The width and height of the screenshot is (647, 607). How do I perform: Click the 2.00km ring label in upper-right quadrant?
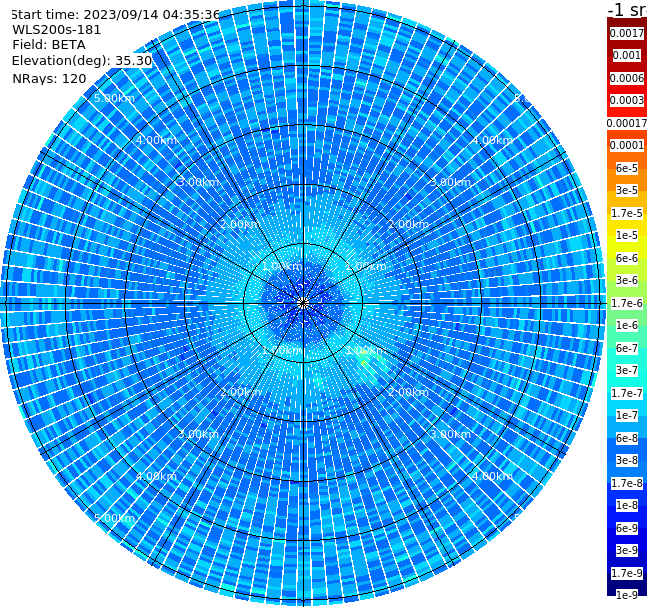tap(409, 224)
